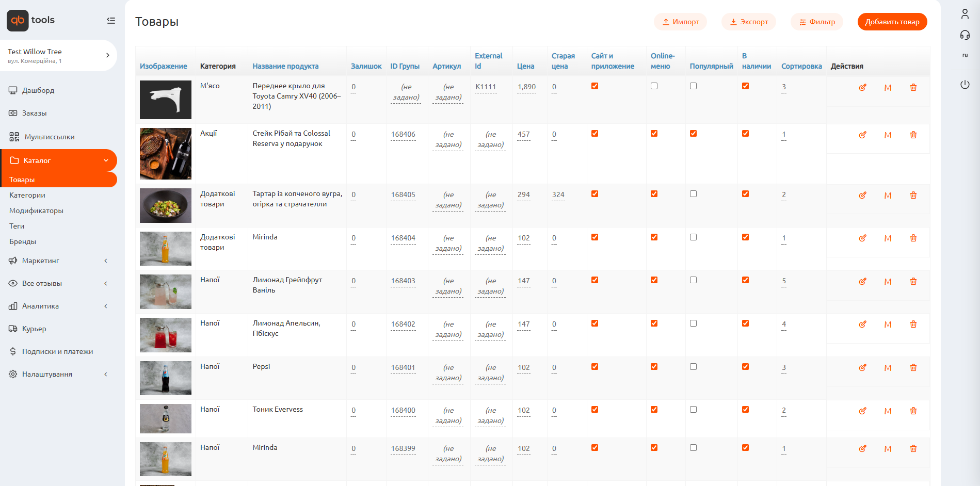Expand the Налаштування menu section

(58, 375)
